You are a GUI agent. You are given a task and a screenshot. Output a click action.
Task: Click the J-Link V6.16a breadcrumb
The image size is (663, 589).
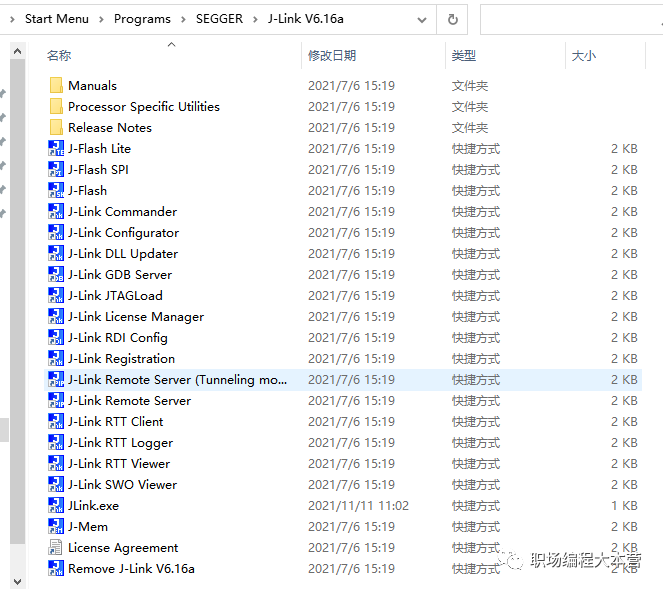(306, 19)
